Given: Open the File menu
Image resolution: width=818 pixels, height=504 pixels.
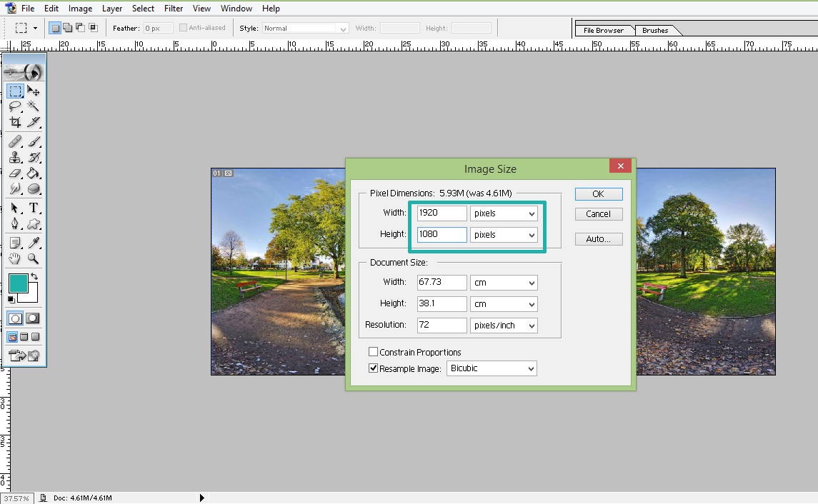Looking at the screenshot, I should point(28,9).
